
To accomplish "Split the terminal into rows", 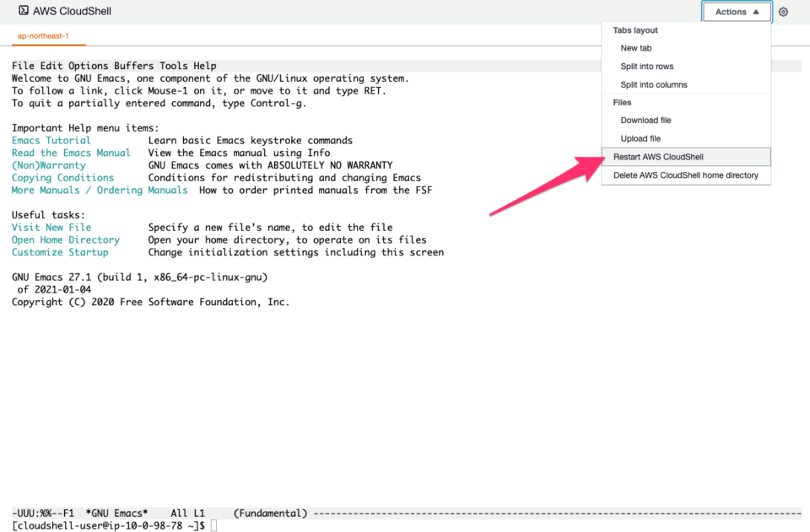I will pos(647,66).
